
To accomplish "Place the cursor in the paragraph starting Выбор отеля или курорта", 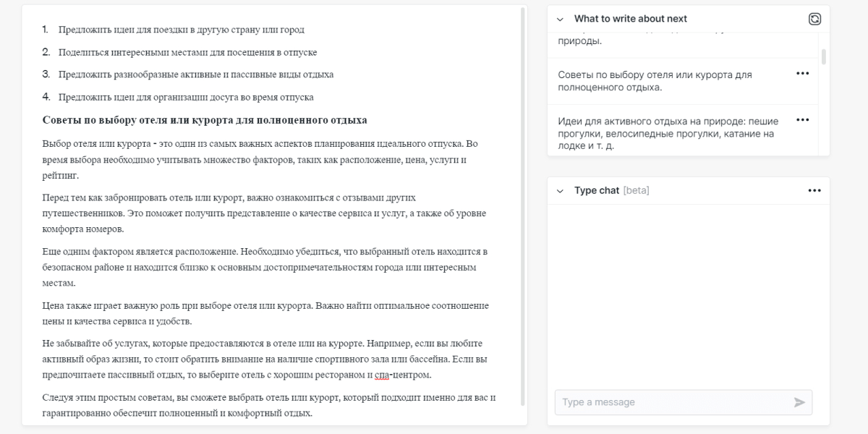I will tap(260, 159).
